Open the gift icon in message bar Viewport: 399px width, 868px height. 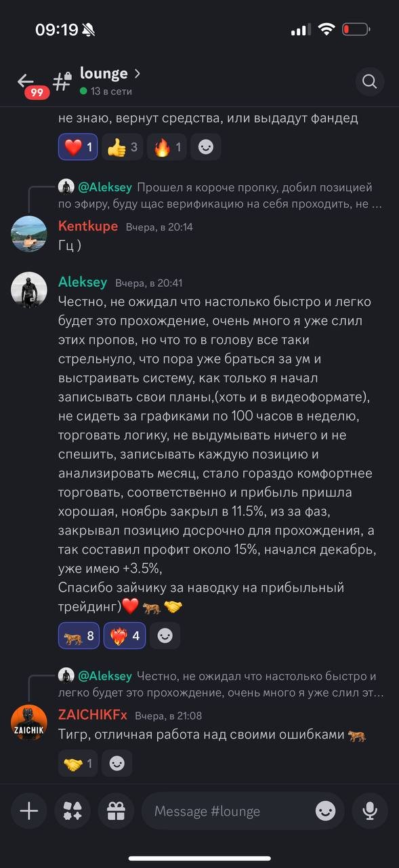pyautogui.click(x=115, y=811)
